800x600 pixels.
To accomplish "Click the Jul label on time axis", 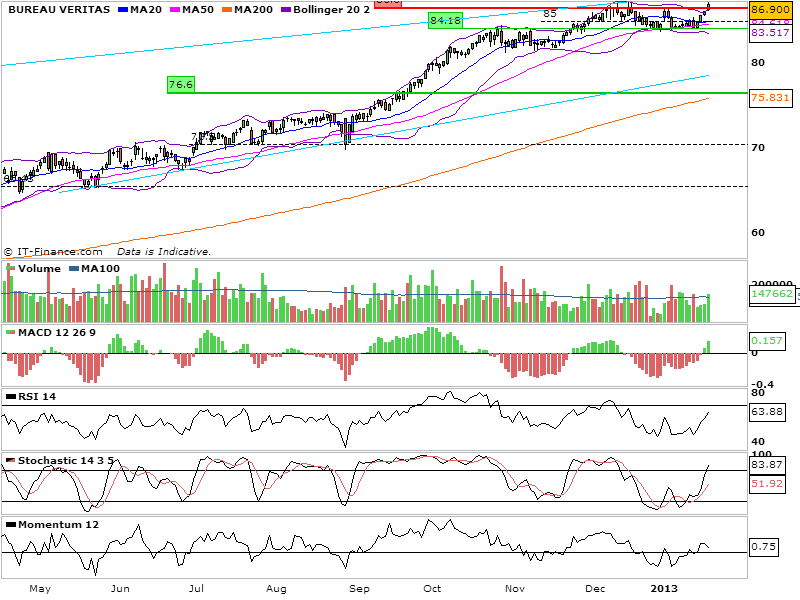I will (196, 589).
